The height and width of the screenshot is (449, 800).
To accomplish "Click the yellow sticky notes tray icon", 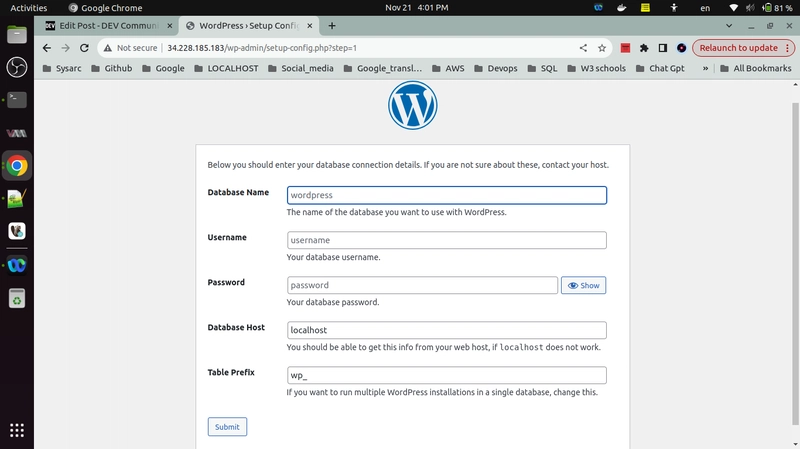I will [x=645, y=8].
